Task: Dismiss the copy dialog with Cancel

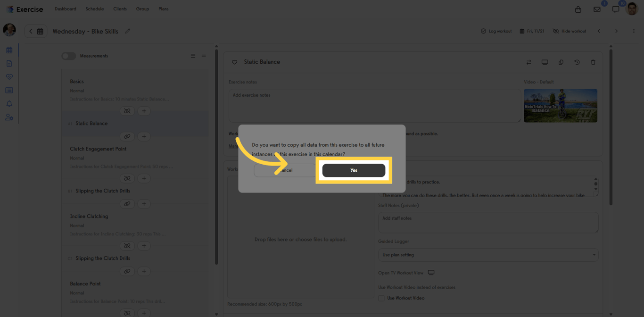Action: click(285, 170)
